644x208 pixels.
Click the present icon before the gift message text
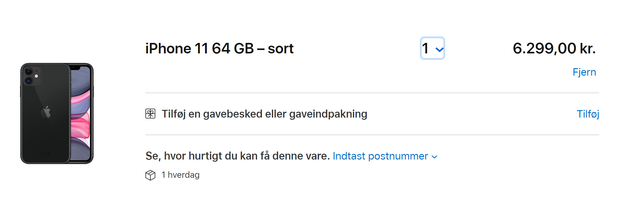151,114
